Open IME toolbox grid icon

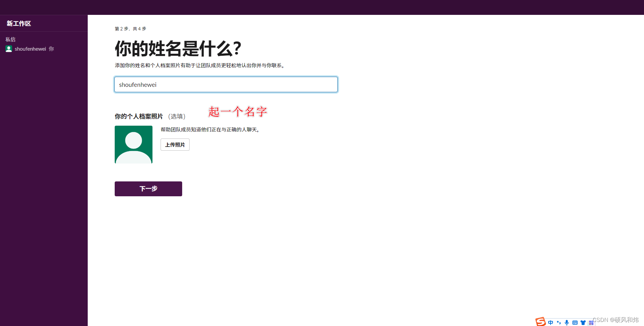point(591,323)
